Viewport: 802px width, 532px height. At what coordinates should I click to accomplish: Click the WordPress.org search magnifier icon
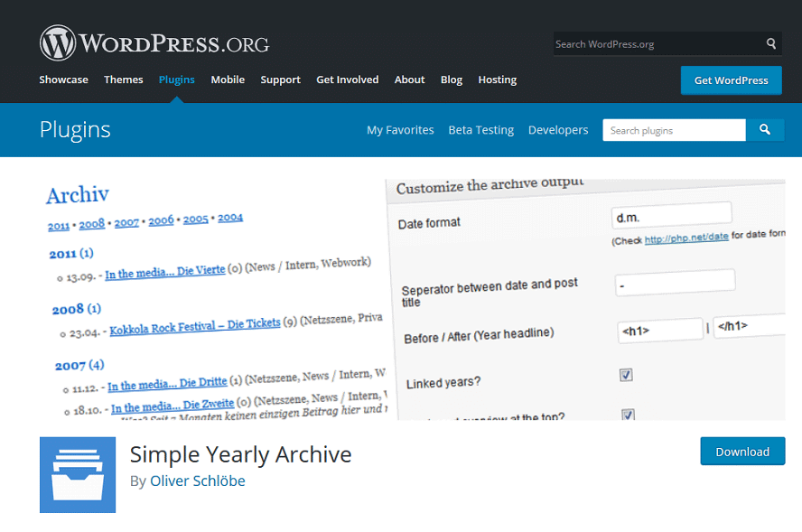coord(770,43)
